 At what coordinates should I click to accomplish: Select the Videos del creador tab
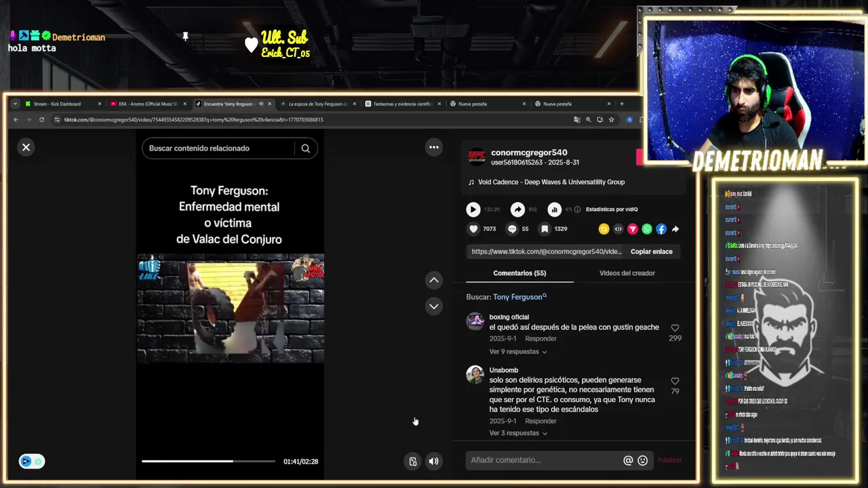pyautogui.click(x=627, y=273)
